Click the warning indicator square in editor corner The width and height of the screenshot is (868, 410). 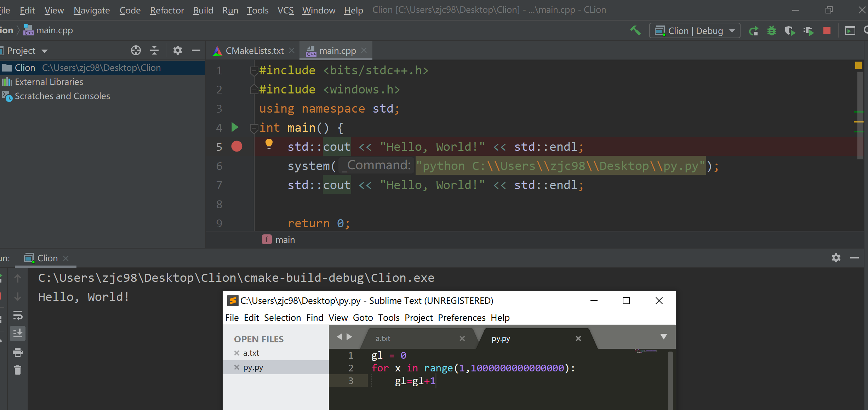point(859,65)
